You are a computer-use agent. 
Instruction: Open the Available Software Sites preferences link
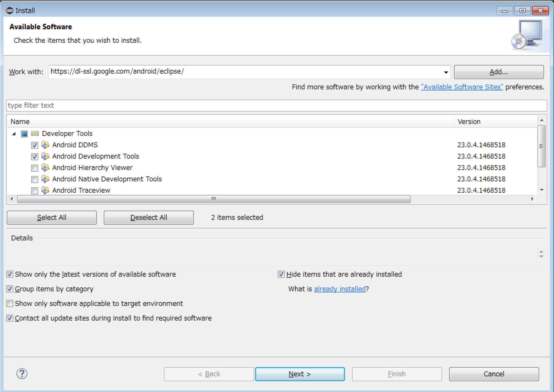coord(462,87)
